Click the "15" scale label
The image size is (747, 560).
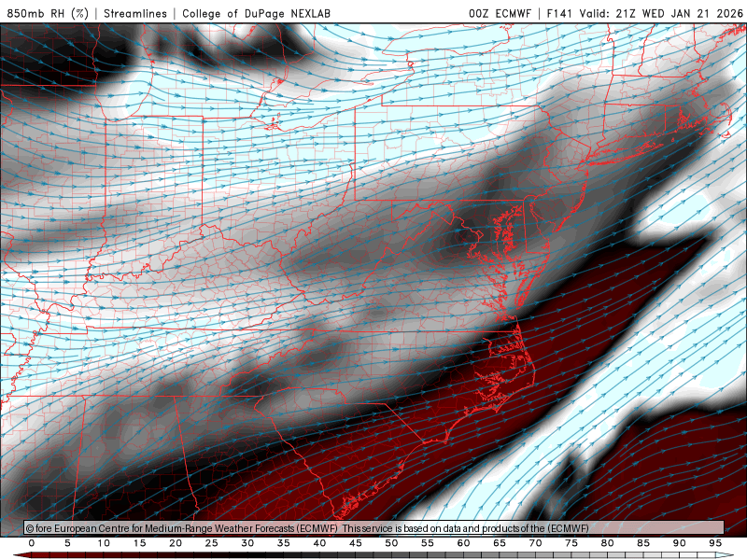tap(139, 543)
